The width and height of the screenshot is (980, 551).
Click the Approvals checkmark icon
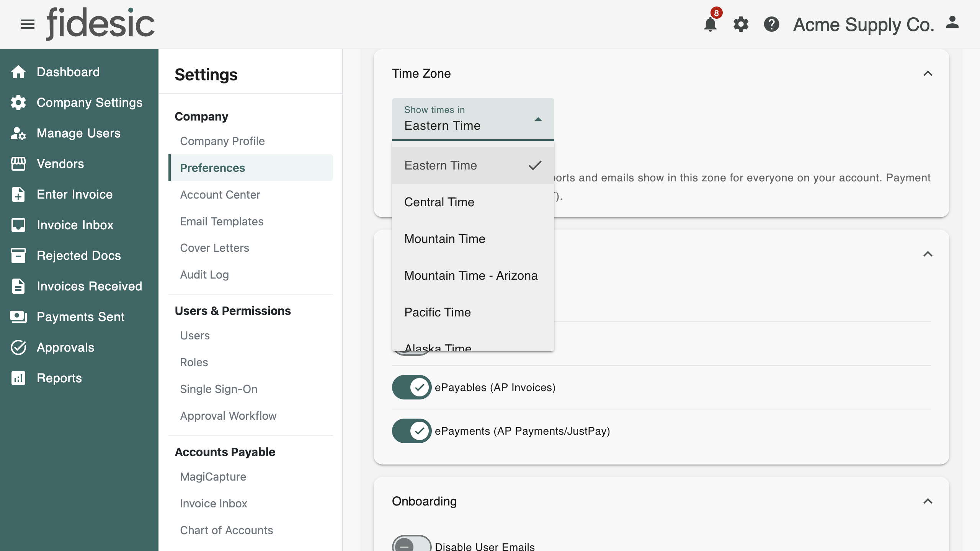click(18, 347)
